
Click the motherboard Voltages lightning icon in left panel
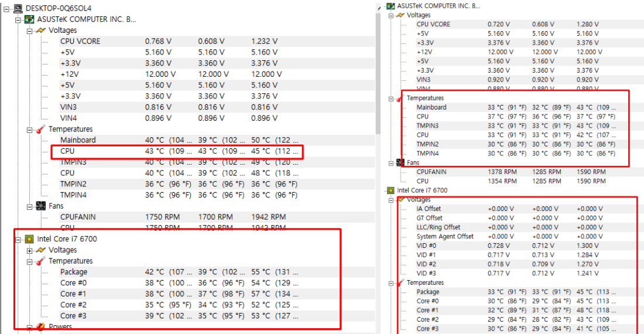[x=40, y=30]
